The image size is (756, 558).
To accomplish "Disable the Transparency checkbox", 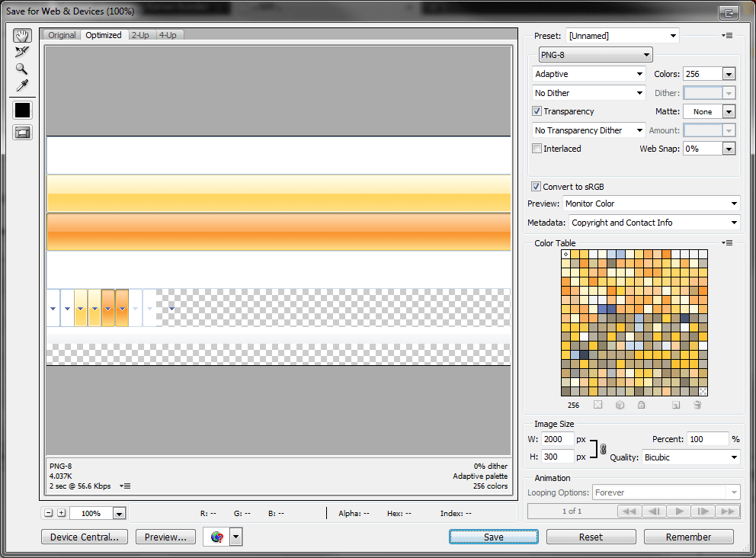I will 537,111.
